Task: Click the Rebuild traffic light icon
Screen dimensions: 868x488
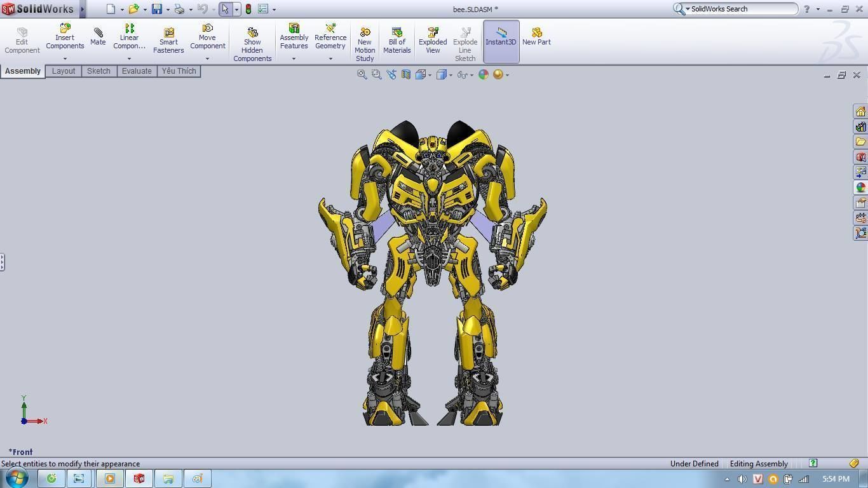Action: [x=248, y=9]
